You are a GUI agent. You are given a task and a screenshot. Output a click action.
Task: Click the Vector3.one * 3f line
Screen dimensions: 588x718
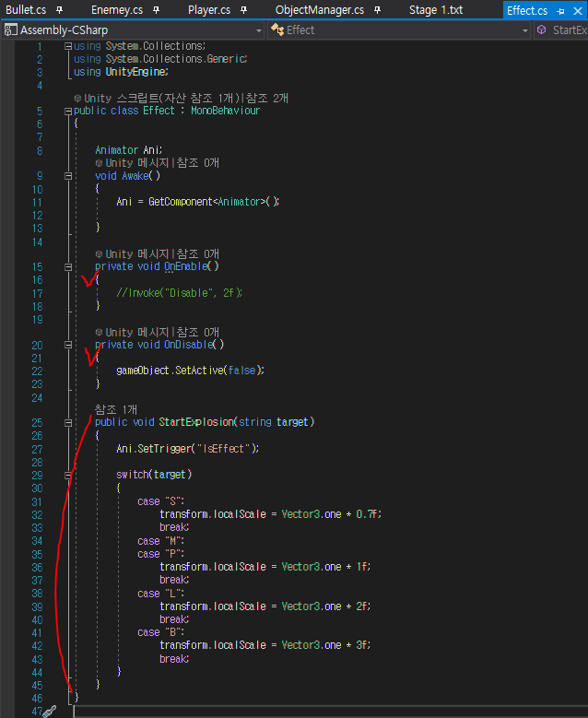click(265, 645)
